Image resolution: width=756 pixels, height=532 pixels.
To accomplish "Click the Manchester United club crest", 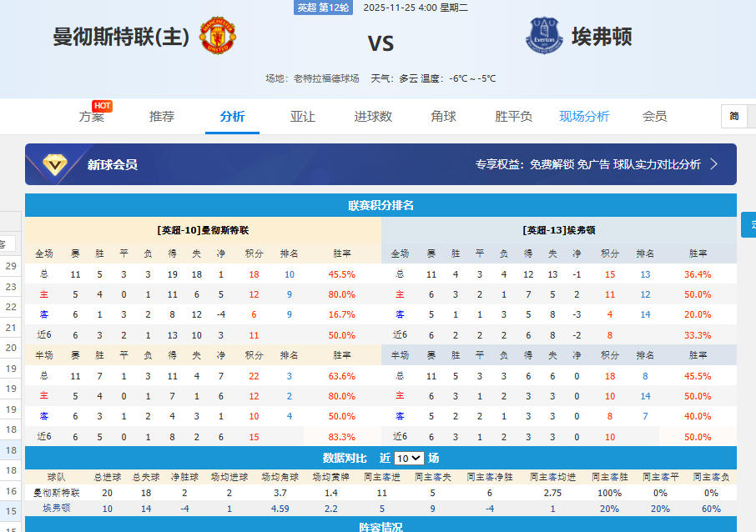I will 218,37.
